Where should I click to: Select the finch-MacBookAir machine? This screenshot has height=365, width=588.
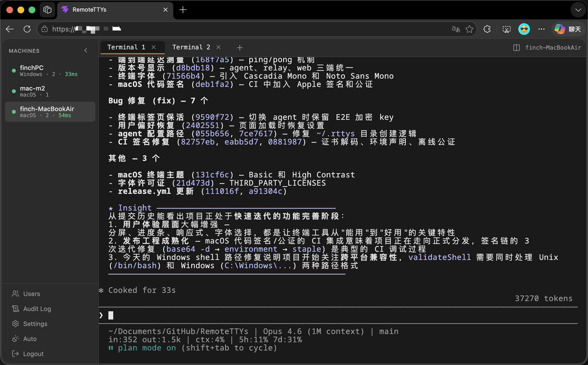(50, 112)
